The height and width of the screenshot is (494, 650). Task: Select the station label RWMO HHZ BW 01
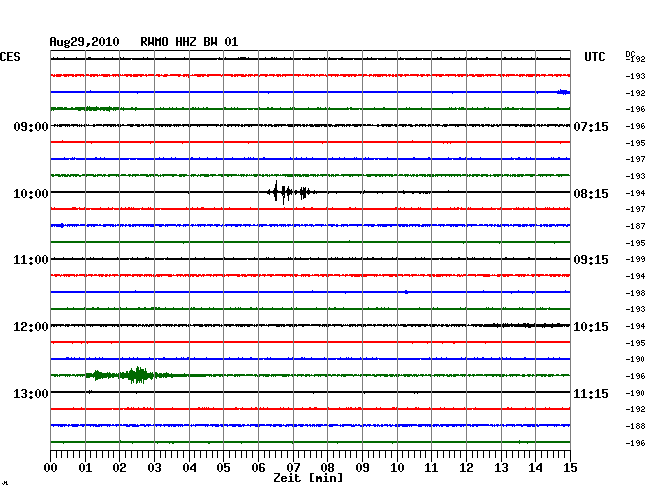coord(189,42)
